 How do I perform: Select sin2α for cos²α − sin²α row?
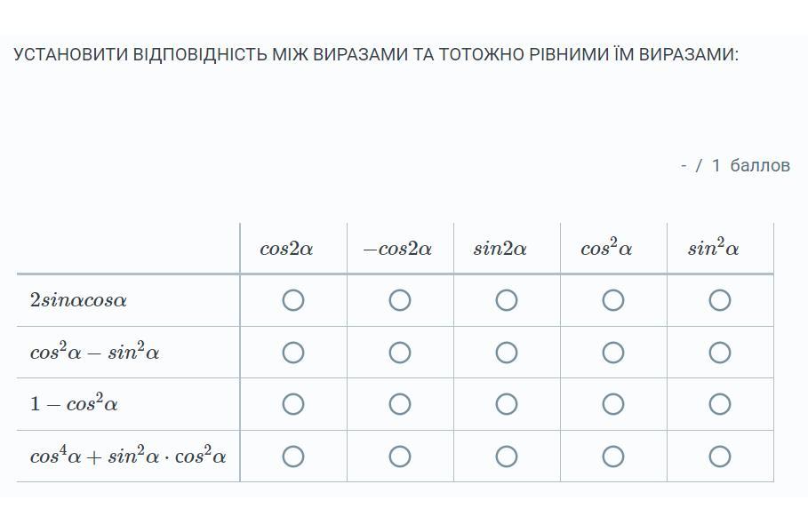point(507,353)
